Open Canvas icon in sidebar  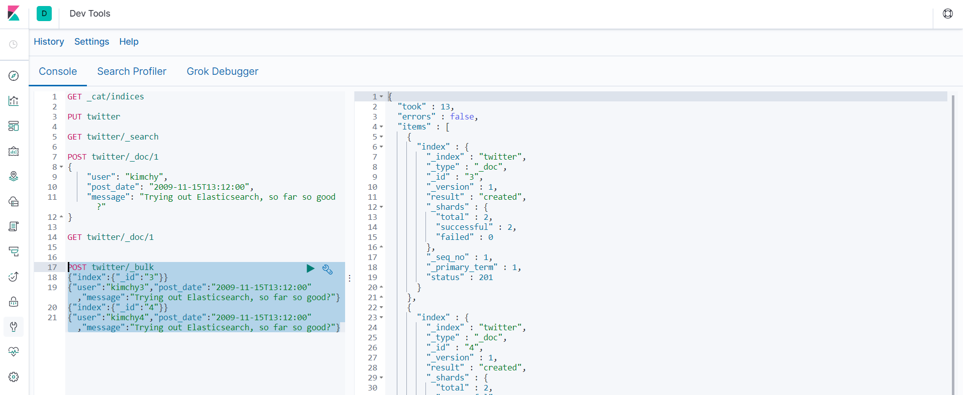click(x=14, y=151)
